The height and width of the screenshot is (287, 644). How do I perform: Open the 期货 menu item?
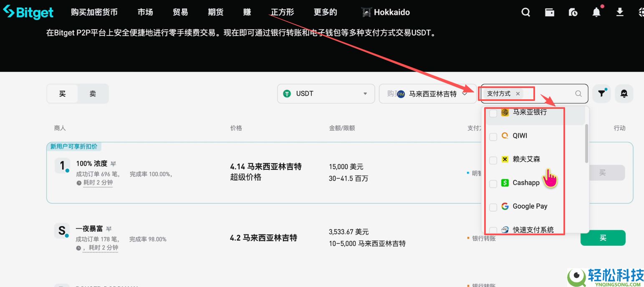(215, 12)
